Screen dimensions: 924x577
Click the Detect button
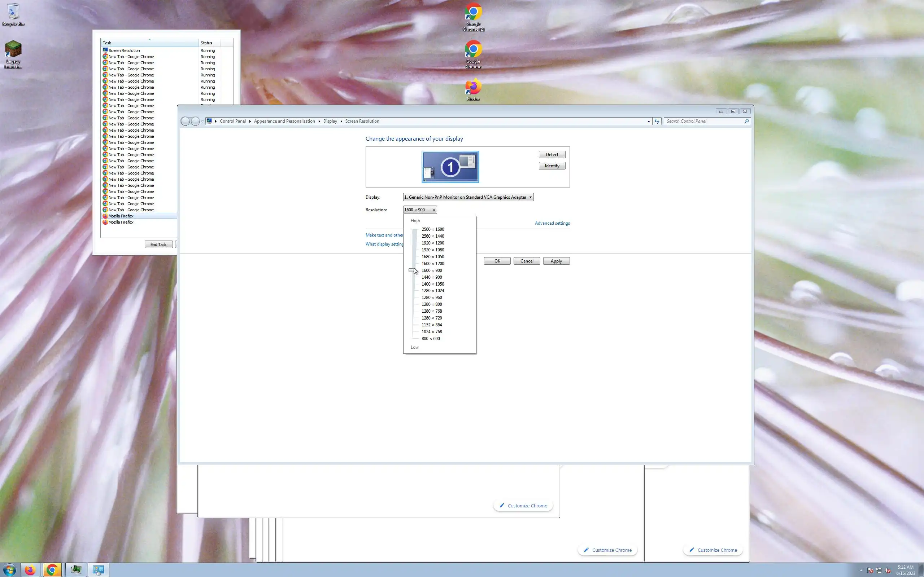pos(552,155)
